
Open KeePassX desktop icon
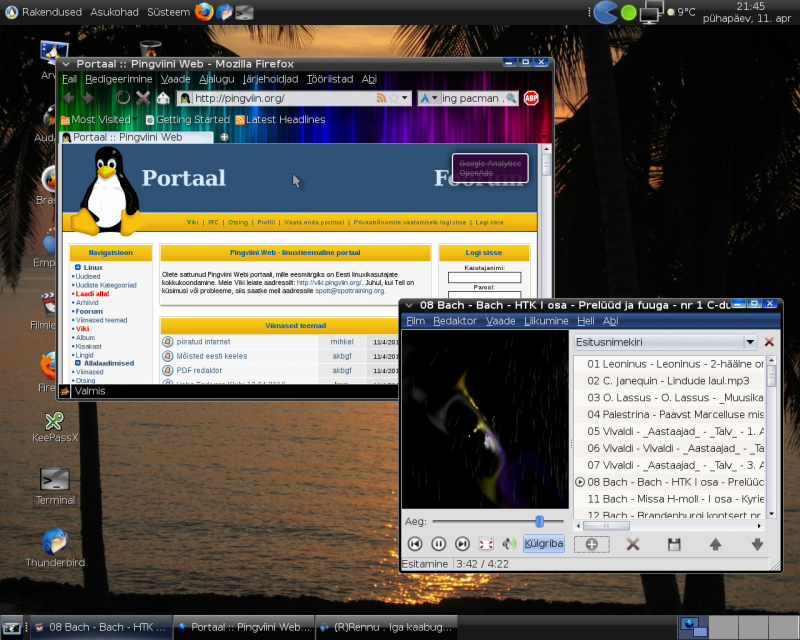[x=55, y=428]
